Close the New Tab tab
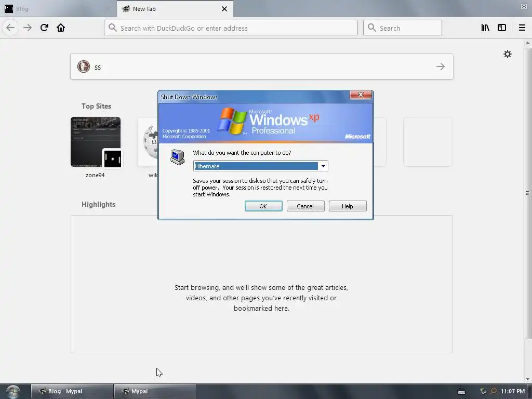Viewport: 532px width, 399px height. 224,9
